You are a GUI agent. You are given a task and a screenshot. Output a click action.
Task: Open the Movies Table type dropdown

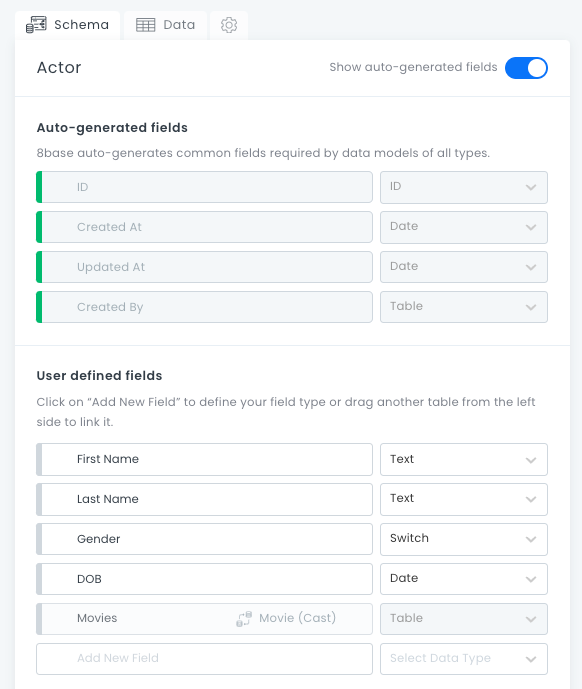coord(464,619)
